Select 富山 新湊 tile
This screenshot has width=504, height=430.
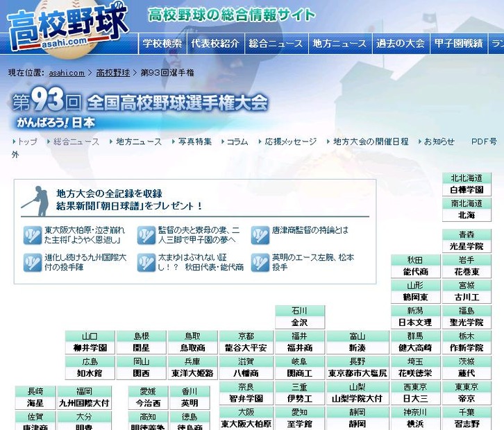click(x=358, y=343)
